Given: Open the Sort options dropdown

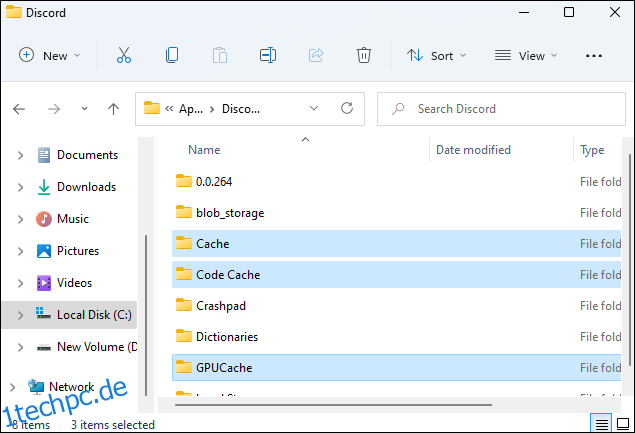Looking at the screenshot, I should (x=437, y=55).
